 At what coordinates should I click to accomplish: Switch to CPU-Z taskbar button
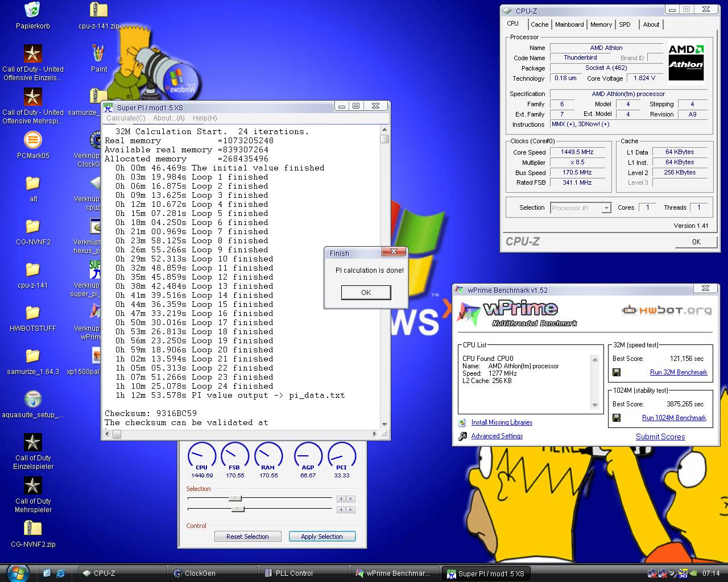121,573
